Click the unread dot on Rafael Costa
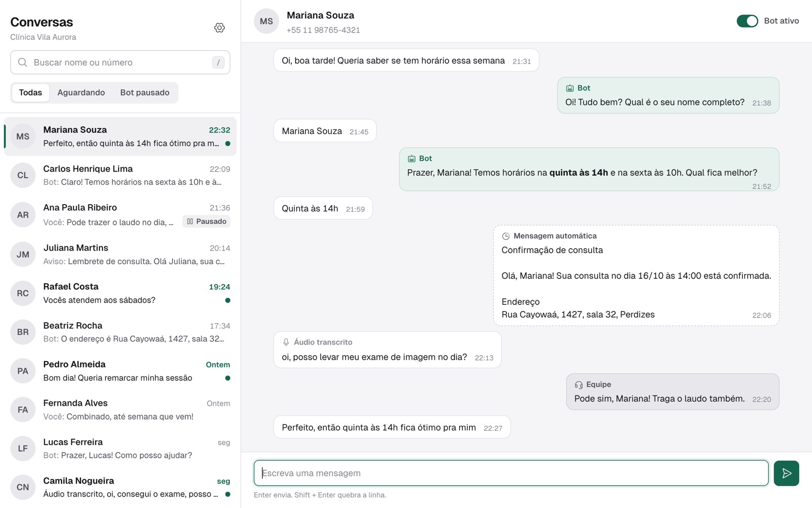Image resolution: width=812 pixels, height=508 pixels. (x=227, y=300)
